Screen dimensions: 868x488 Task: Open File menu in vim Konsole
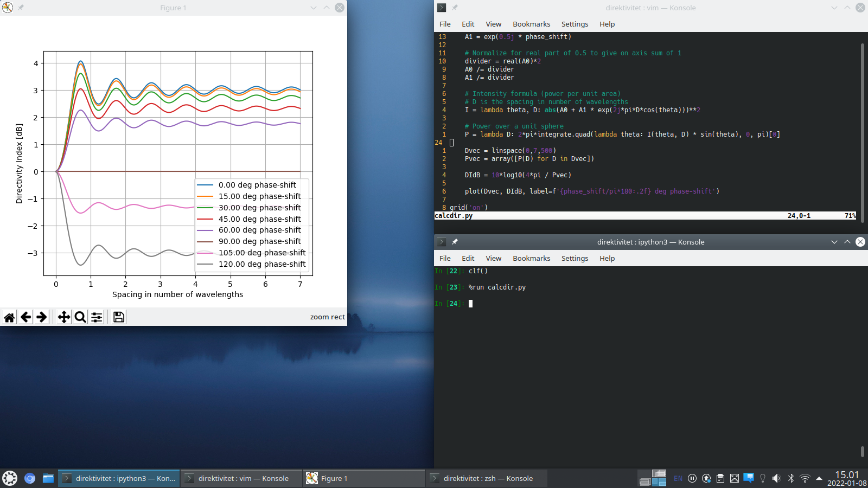(x=445, y=24)
